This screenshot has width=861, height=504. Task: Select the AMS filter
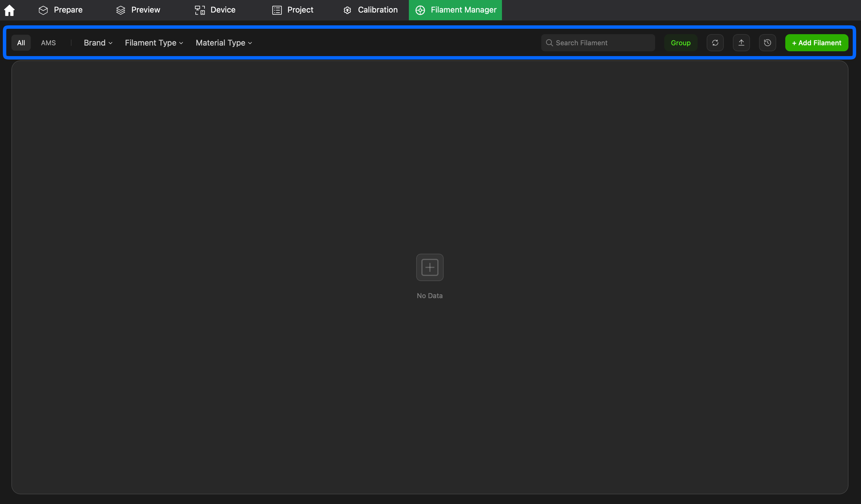[48, 43]
